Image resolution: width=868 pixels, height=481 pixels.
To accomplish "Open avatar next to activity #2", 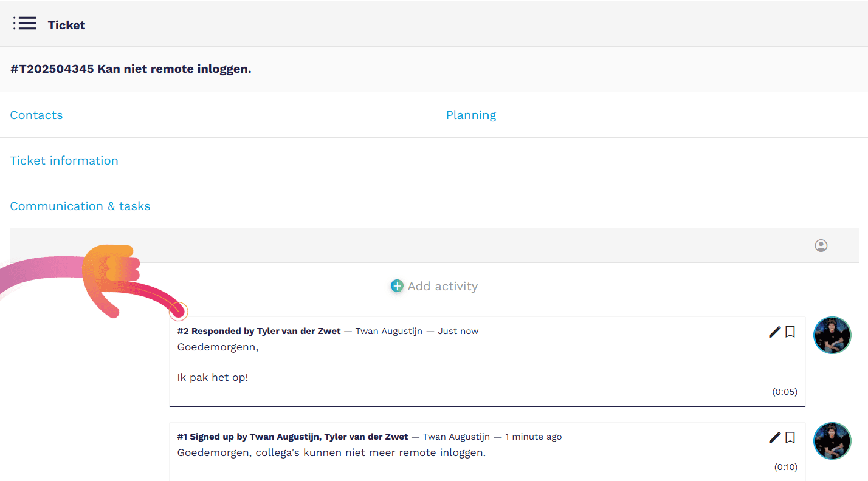I will 832,335.
